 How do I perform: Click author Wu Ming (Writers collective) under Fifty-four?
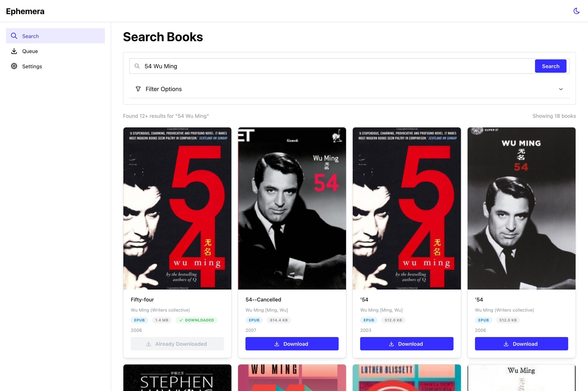tap(160, 310)
